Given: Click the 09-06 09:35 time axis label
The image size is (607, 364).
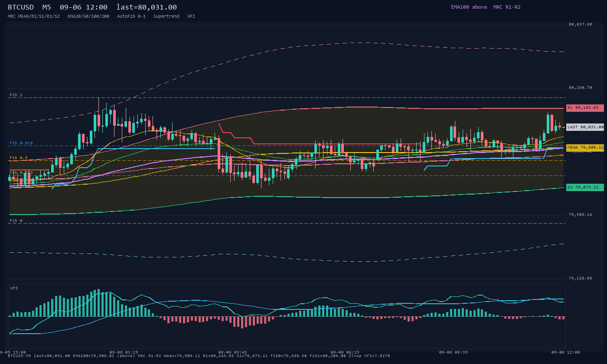Looking at the screenshot, I should pyautogui.click(x=454, y=352).
